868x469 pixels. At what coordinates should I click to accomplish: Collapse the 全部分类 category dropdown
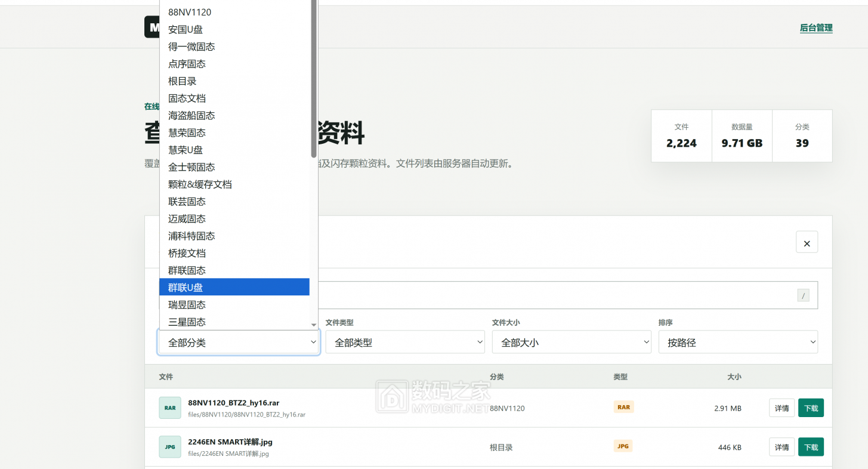pyautogui.click(x=239, y=343)
